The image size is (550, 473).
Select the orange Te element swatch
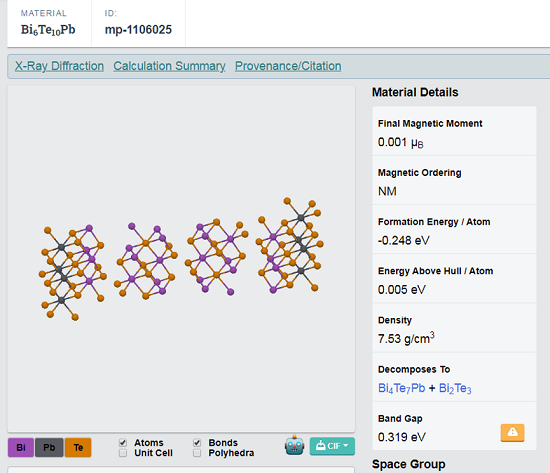click(78, 447)
